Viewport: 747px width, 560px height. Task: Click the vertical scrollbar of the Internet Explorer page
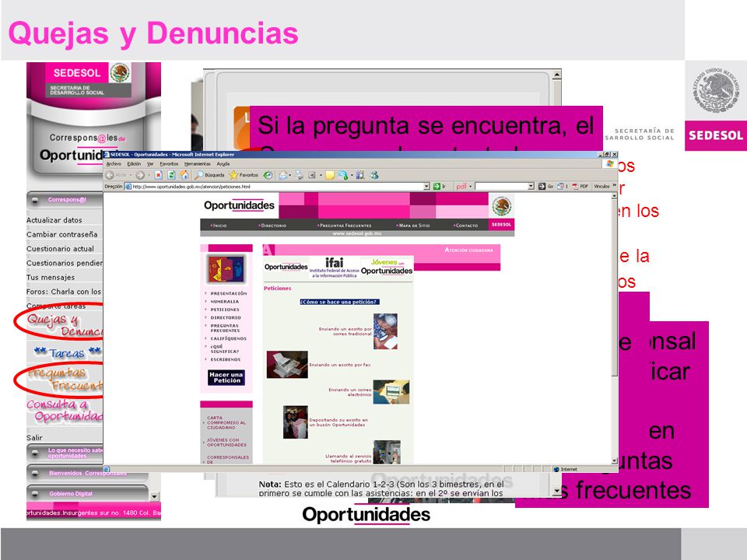coord(615,328)
